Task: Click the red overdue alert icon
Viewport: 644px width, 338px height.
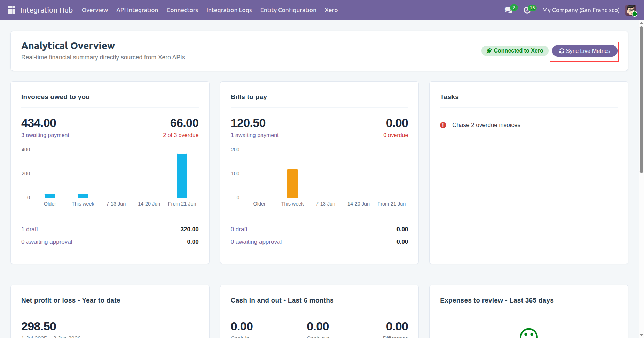Action: click(x=443, y=125)
